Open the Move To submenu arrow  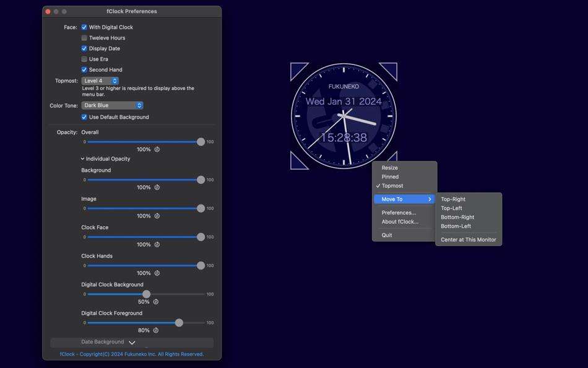point(430,199)
